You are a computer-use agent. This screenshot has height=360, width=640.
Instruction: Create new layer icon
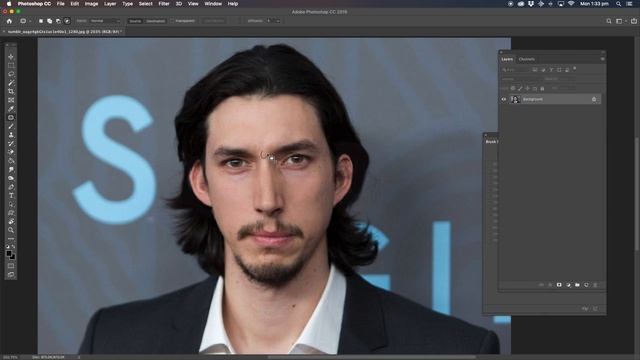(586, 285)
